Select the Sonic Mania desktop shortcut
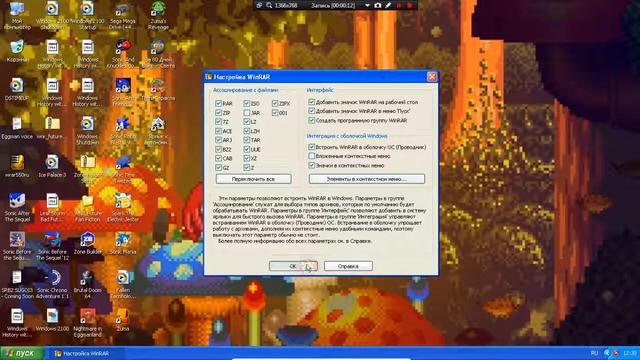640x360 pixels. tap(122, 243)
